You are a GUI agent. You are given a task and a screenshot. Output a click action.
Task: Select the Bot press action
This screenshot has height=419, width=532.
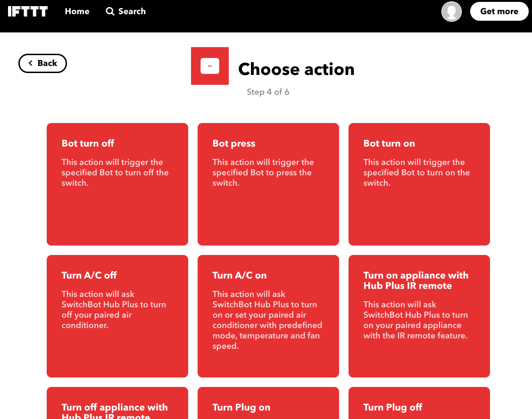point(268,184)
